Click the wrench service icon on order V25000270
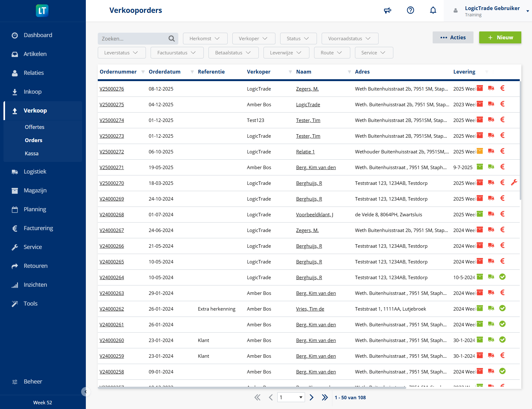 tap(514, 182)
